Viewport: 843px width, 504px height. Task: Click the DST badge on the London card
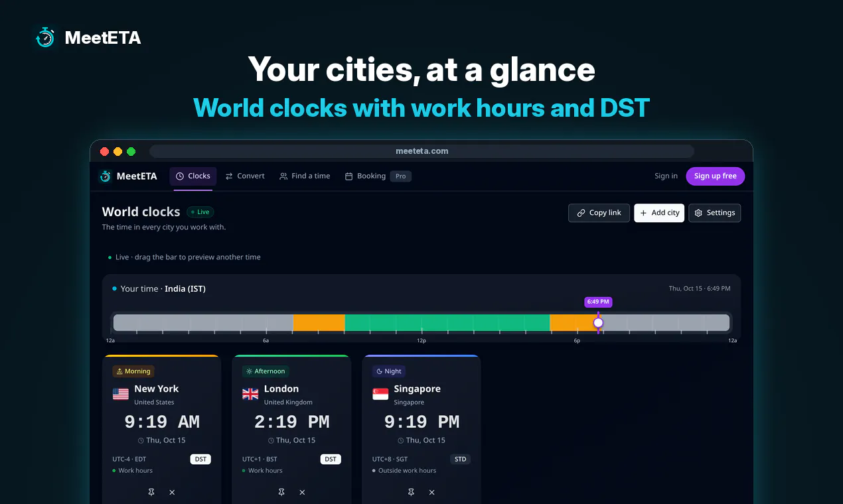[x=331, y=459]
